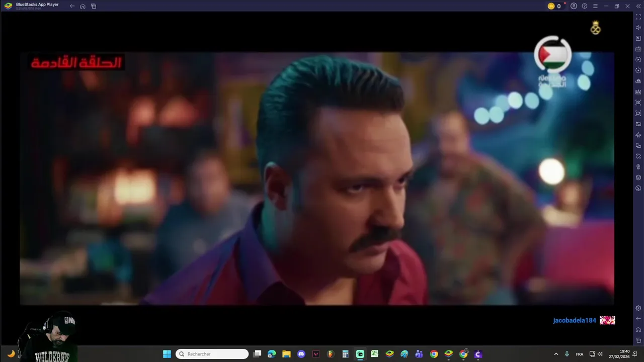Viewport: 644px width, 362px height.
Task: Show hidden system tray icons
Action: [556, 354]
